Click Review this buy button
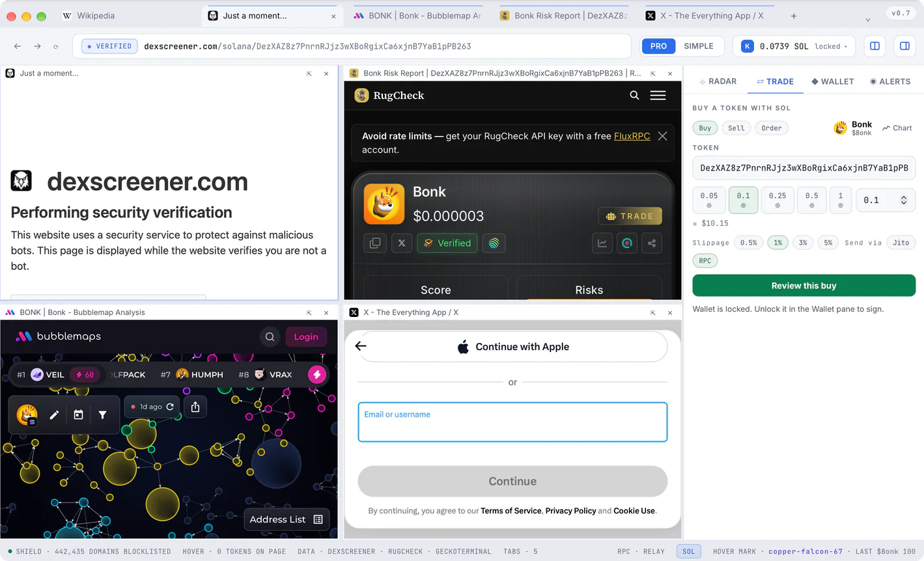The height and width of the screenshot is (561, 924). point(804,286)
